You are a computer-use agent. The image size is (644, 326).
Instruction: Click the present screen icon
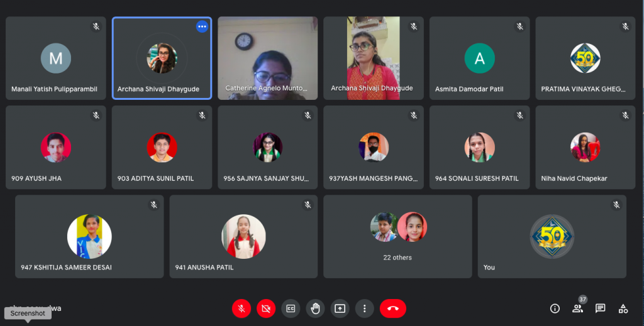click(340, 308)
